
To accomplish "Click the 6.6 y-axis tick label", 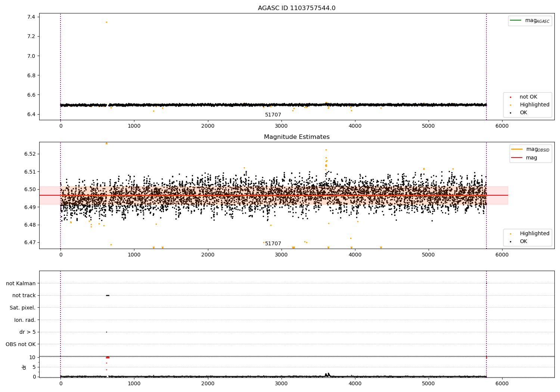I will [31, 95].
